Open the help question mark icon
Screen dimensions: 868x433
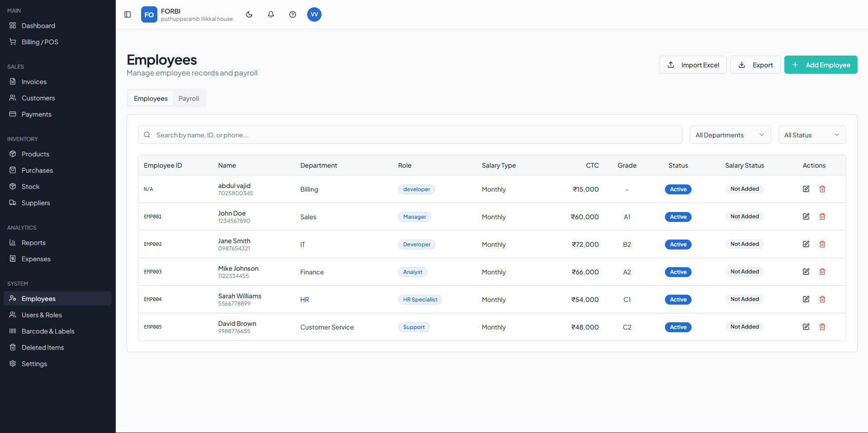pos(293,14)
